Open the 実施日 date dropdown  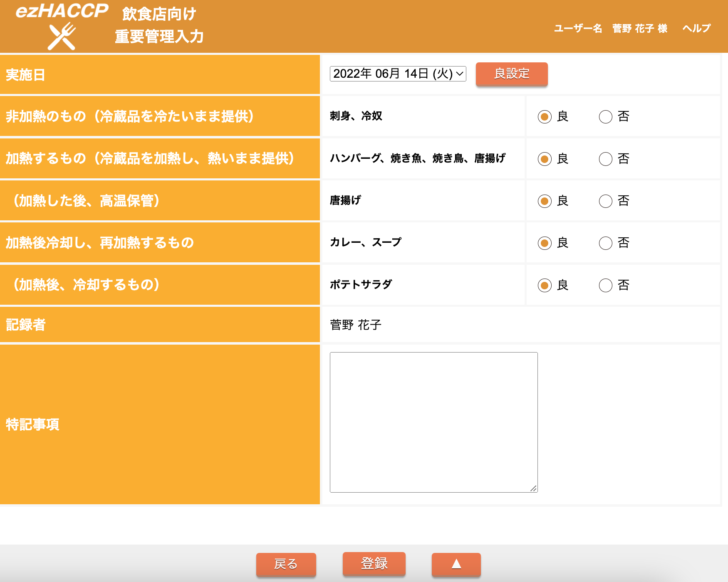(x=398, y=74)
